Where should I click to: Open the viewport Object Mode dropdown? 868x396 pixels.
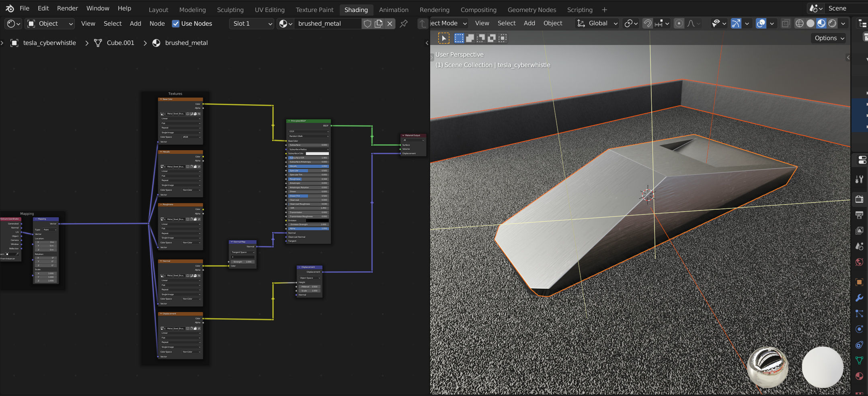tap(448, 23)
